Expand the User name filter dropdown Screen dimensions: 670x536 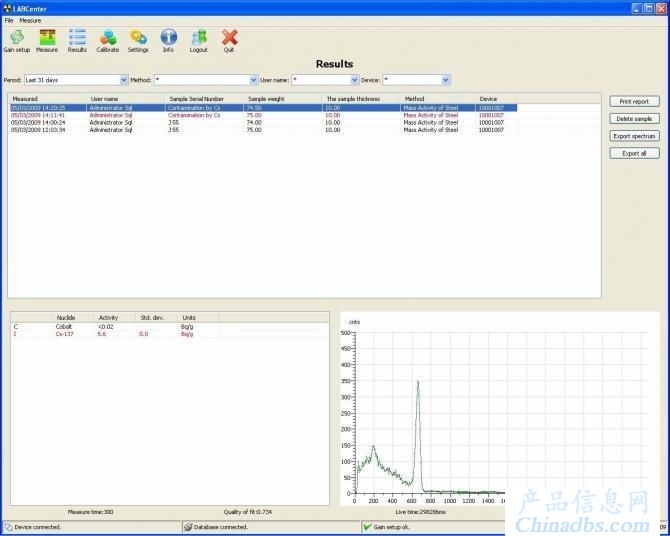[x=354, y=80]
